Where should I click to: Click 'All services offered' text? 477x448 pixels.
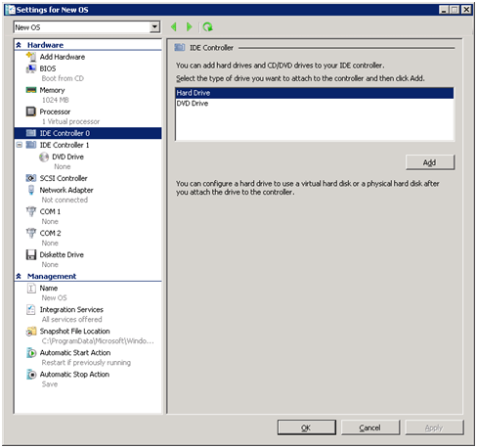[x=72, y=319]
